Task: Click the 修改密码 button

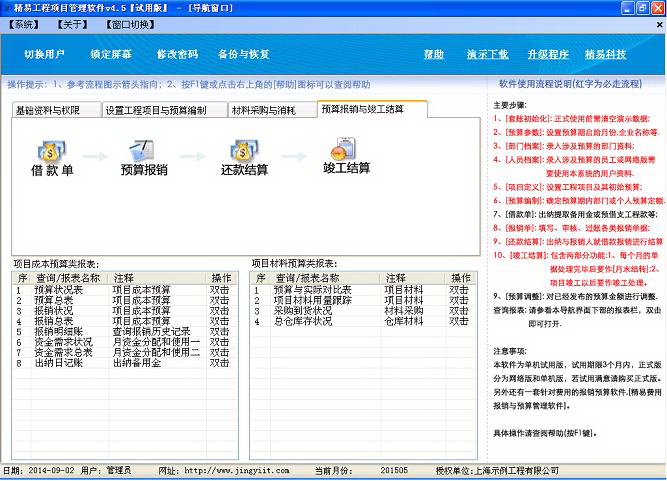Action: 177,54
